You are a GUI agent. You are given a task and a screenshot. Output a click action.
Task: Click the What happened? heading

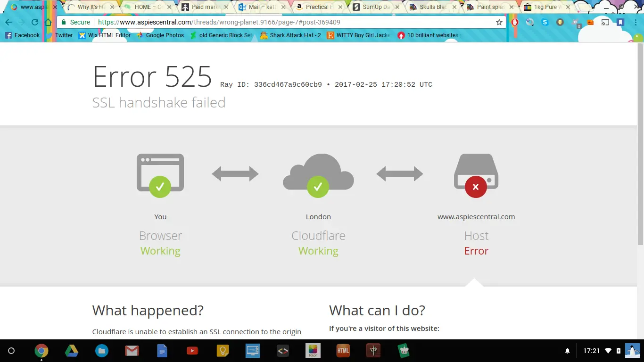(x=148, y=310)
